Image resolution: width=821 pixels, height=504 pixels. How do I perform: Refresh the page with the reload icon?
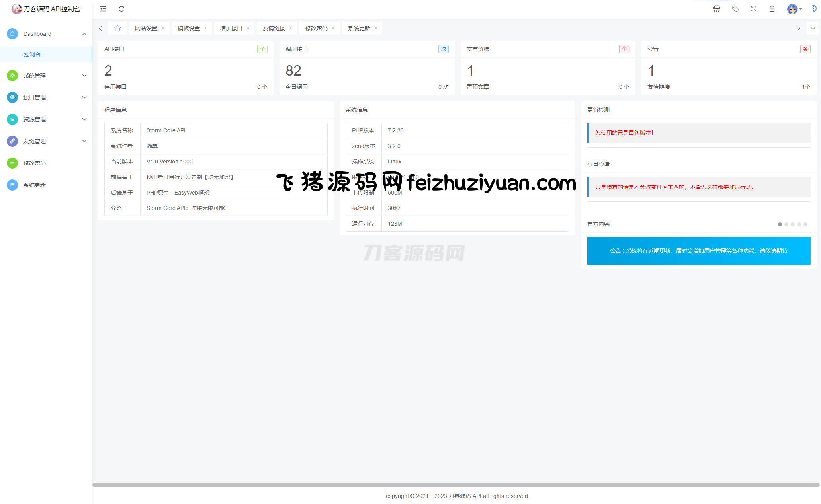(x=121, y=9)
